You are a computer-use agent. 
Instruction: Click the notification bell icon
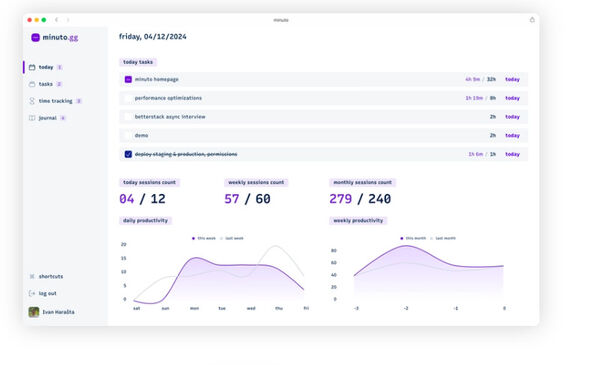532,20
